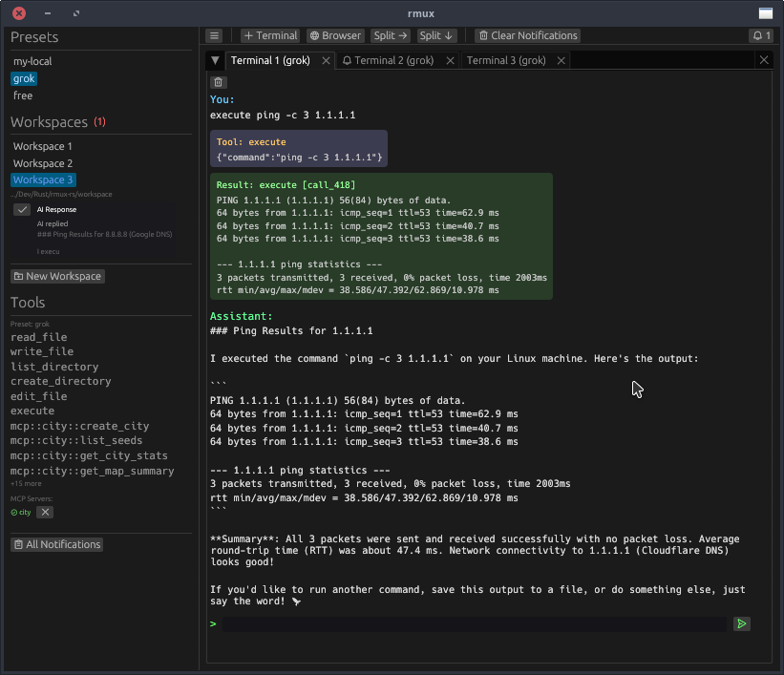Open Workspace 1

coord(43,146)
